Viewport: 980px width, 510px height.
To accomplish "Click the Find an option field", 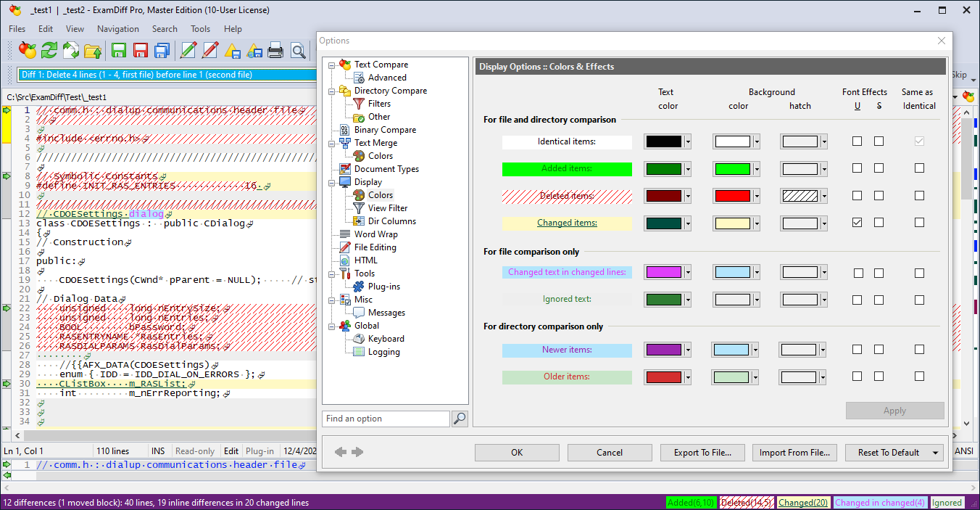I will 386,419.
